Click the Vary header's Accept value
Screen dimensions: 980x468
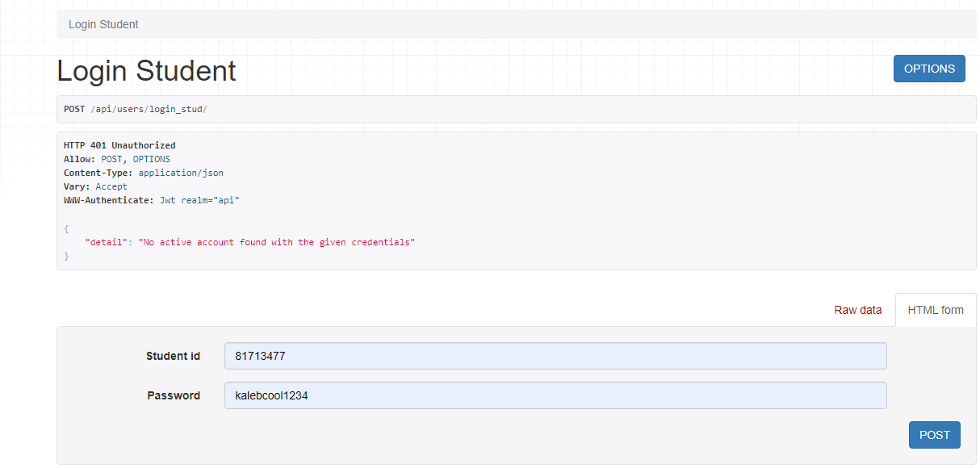[111, 186]
